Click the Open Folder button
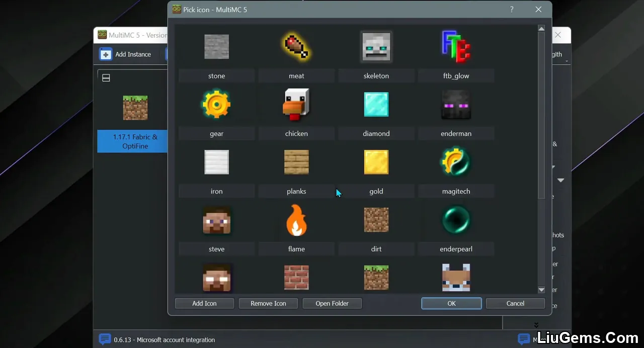Screen dimensions: 644x348 click(332, 303)
